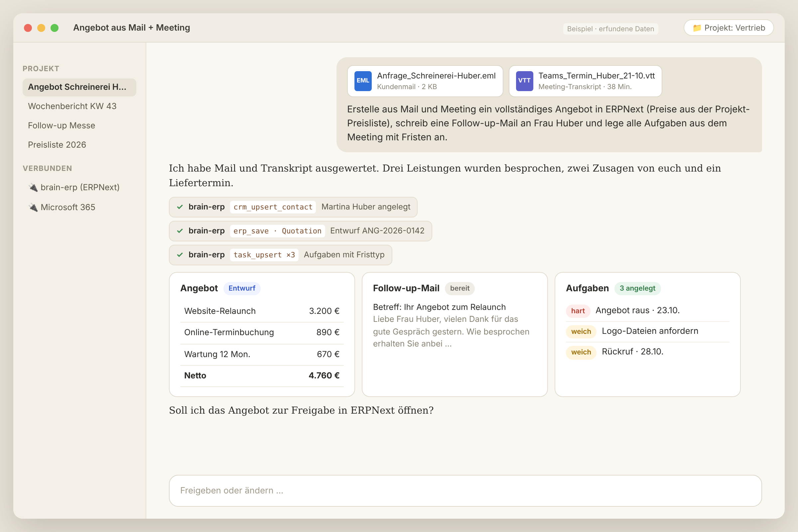Click the green 3 angelegt badge

[x=637, y=288]
